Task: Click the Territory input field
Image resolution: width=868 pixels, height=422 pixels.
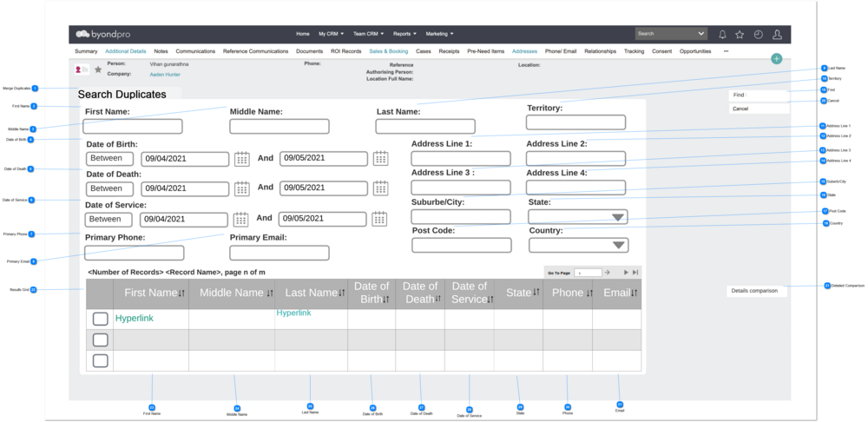Action: [x=575, y=122]
